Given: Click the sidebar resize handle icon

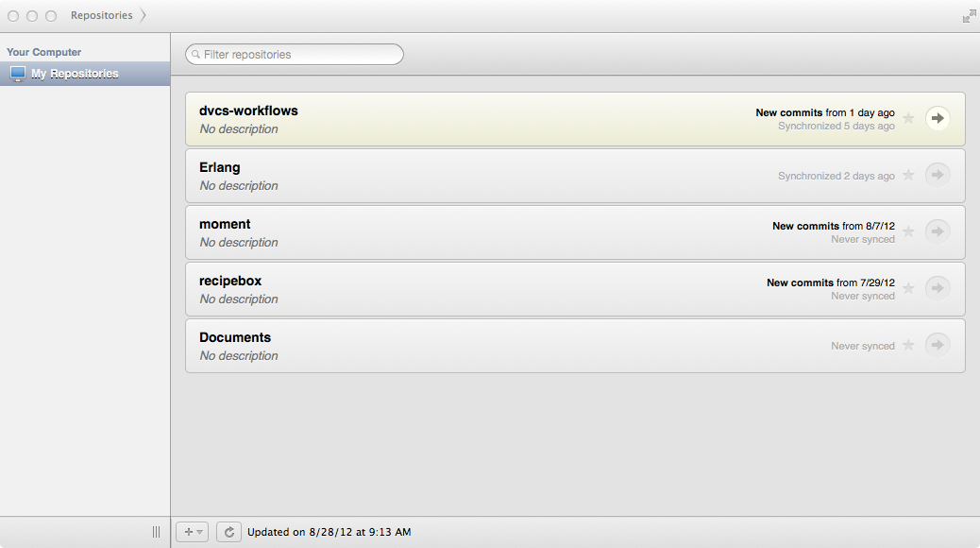Looking at the screenshot, I should point(156,532).
